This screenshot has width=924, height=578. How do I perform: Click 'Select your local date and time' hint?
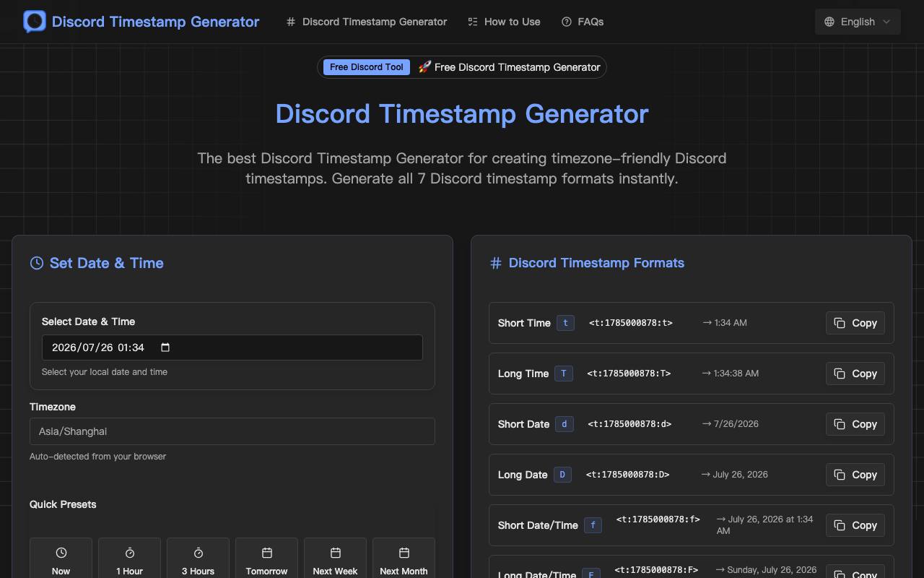click(105, 372)
